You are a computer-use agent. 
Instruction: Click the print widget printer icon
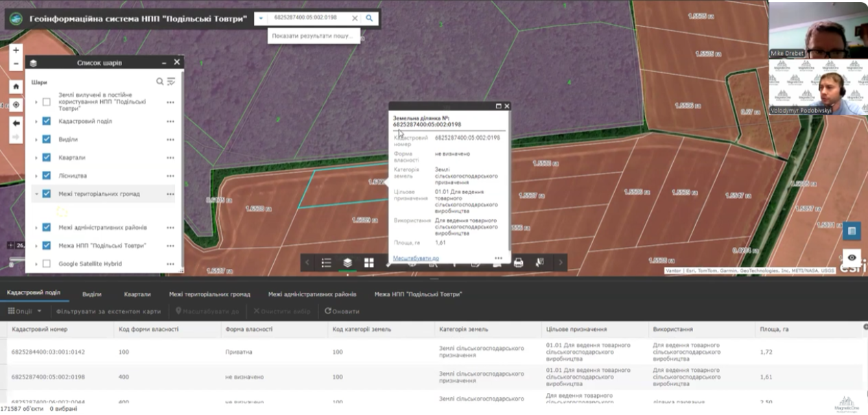point(518,263)
